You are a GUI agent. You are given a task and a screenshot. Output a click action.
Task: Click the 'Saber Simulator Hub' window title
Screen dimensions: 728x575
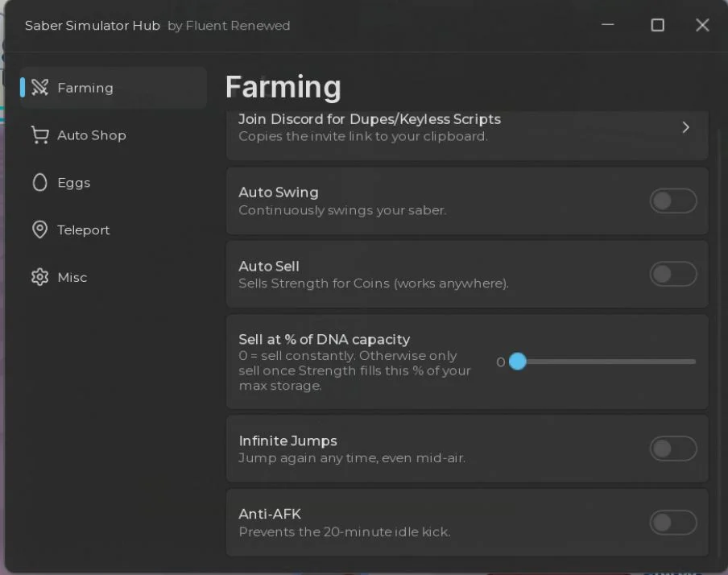(x=93, y=26)
